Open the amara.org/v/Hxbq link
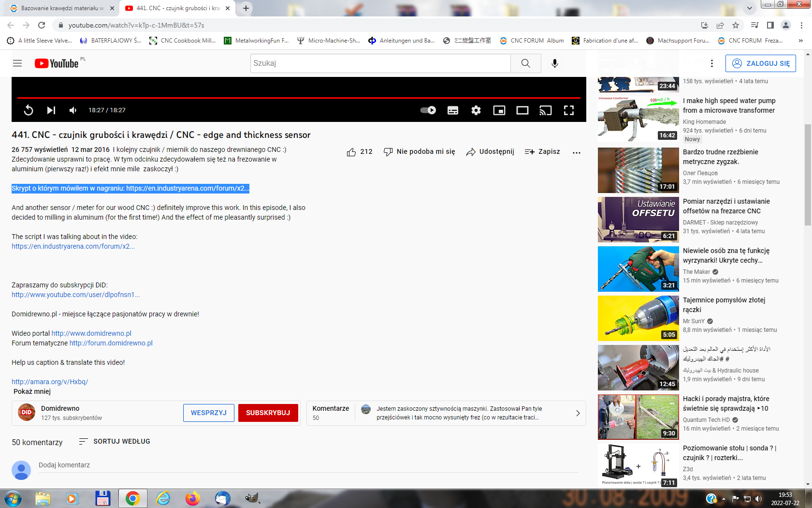 coord(50,382)
